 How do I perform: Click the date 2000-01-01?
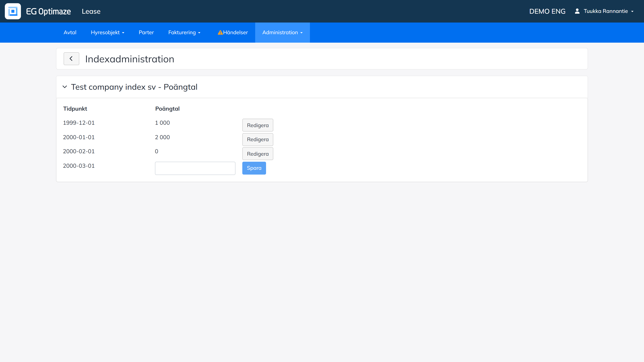click(x=79, y=137)
